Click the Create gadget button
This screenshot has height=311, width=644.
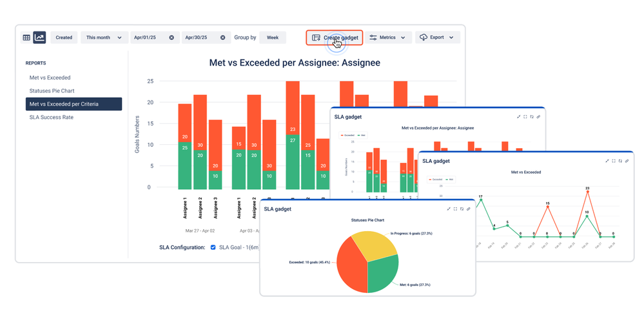[x=335, y=38]
